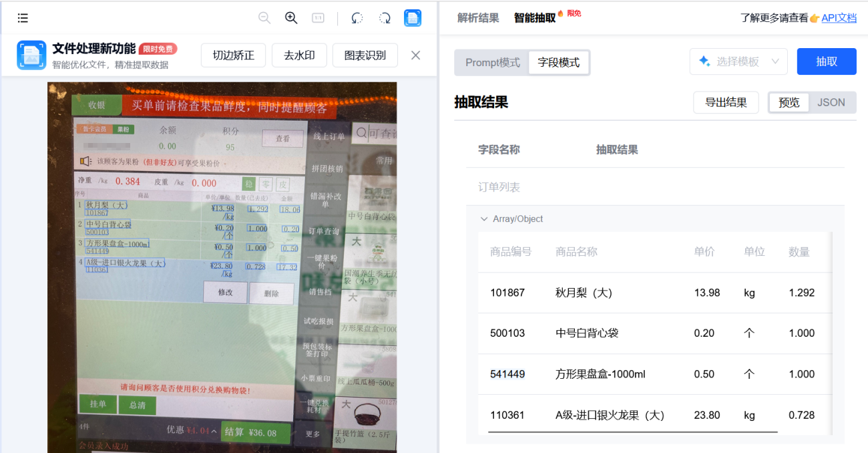Click the hamburger list icon top left
This screenshot has height=453, width=868.
tap(22, 18)
